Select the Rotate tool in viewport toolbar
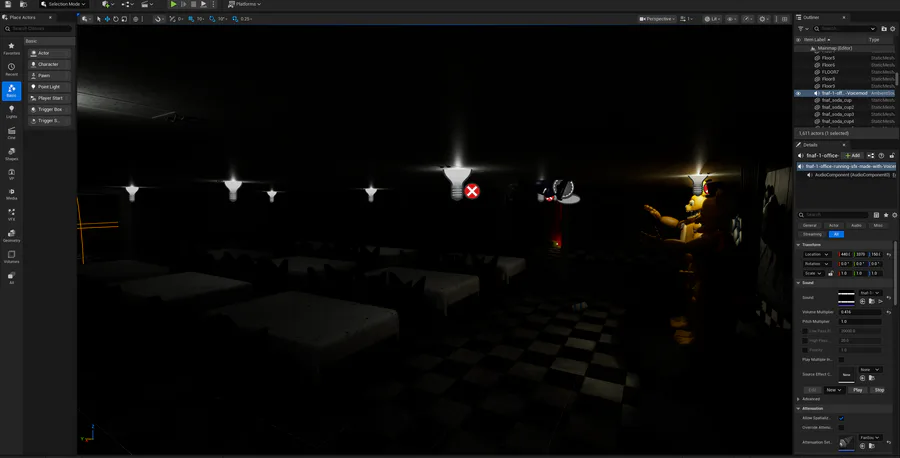 [115, 19]
